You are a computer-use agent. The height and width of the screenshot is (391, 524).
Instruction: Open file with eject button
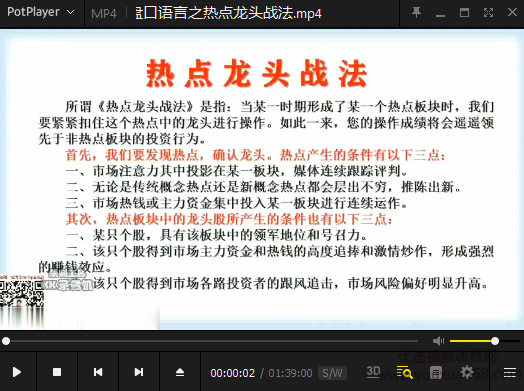[x=180, y=372]
